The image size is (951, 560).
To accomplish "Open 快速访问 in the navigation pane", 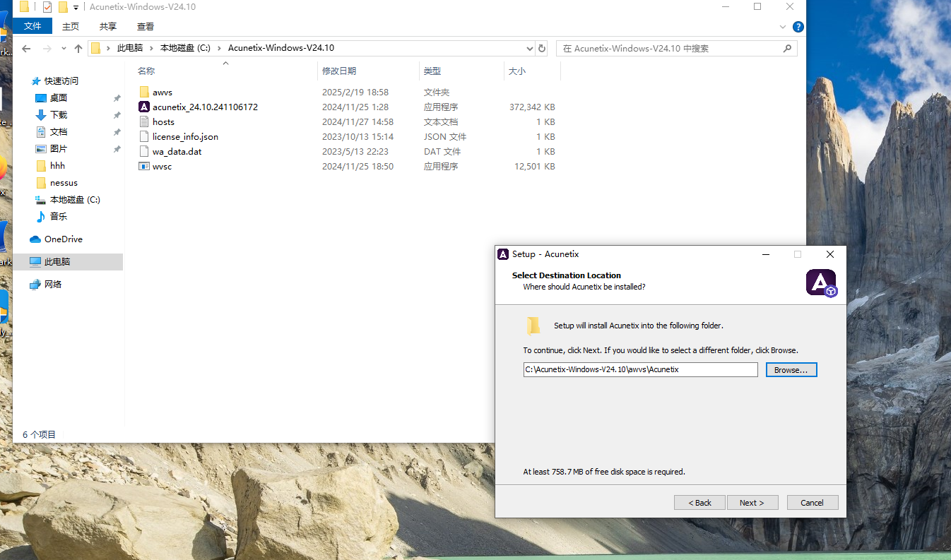I will (x=61, y=81).
